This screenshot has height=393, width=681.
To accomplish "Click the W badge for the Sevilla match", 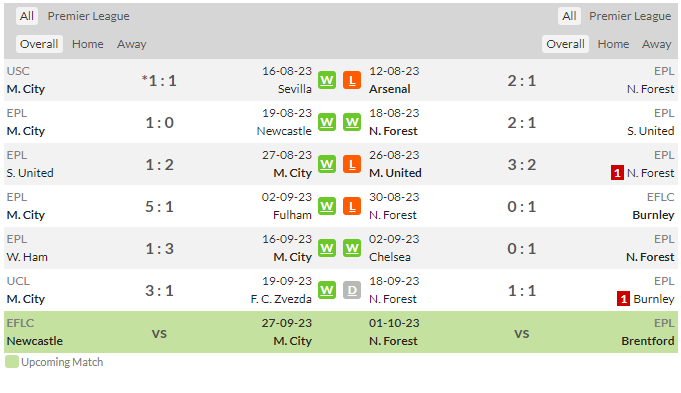I will pos(327,80).
